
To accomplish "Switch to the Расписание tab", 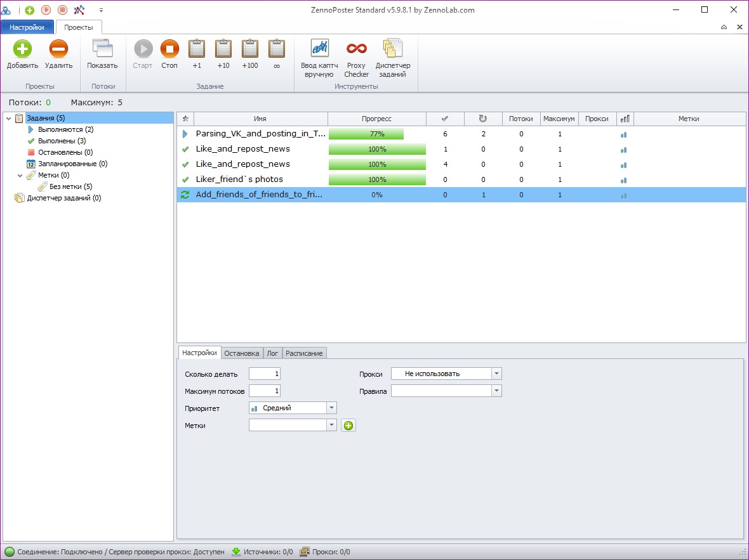I will click(x=304, y=353).
